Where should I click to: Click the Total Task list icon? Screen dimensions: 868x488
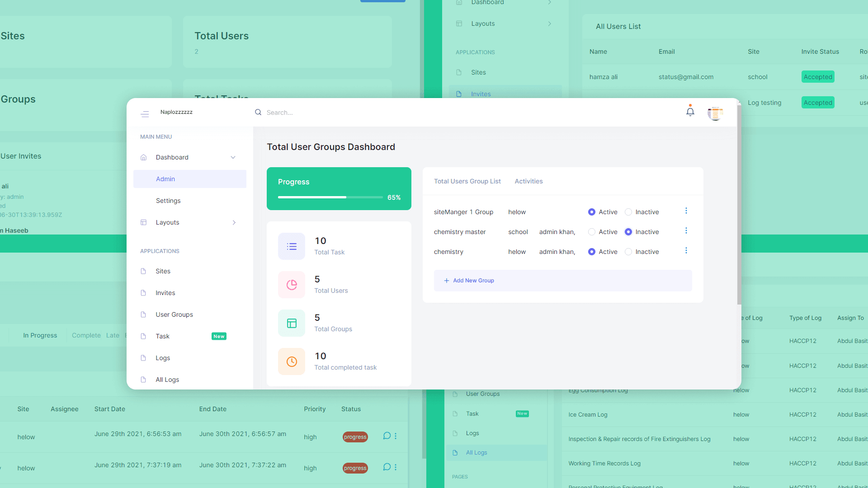pyautogui.click(x=292, y=246)
